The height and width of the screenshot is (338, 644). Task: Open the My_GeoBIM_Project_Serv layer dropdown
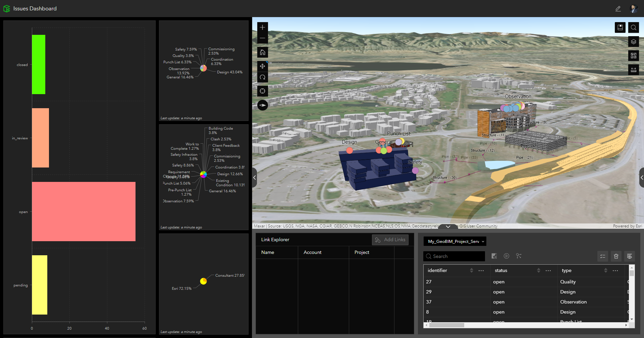coord(455,241)
